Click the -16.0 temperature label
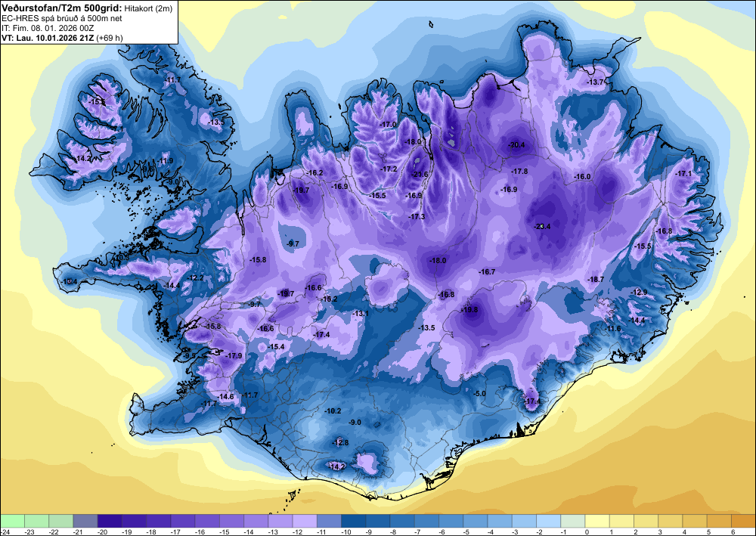Image resolution: width=756 pixels, height=536 pixels. [582, 177]
